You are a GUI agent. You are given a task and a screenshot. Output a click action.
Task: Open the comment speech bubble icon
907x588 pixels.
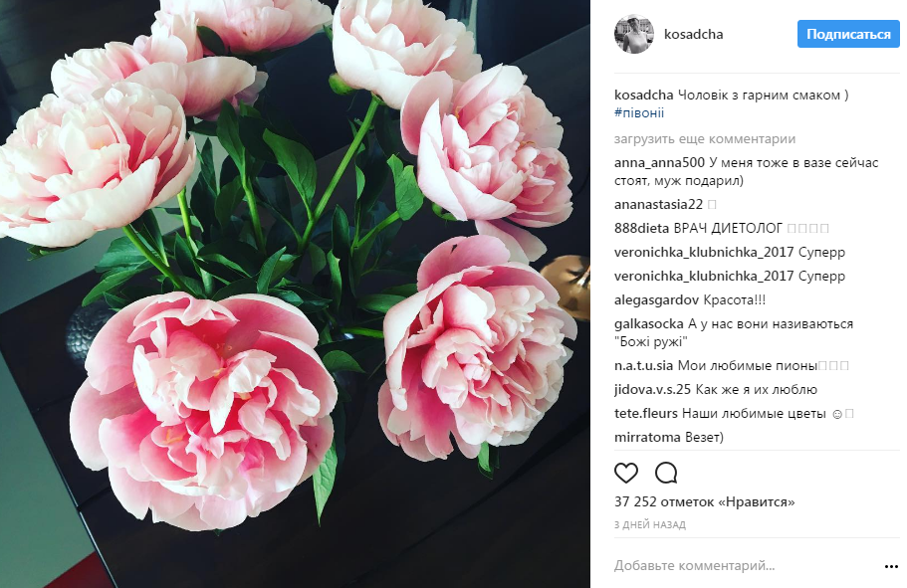click(666, 473)
